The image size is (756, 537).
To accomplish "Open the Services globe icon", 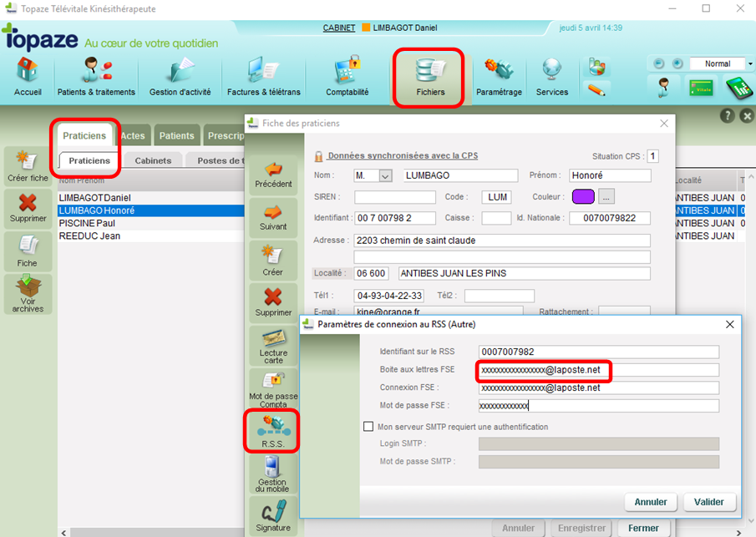I will pos(552,76).
